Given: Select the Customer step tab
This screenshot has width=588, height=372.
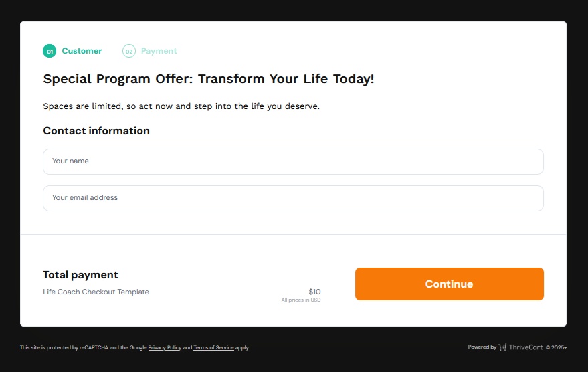Looking at the screenshot, I should pos(82,51).
